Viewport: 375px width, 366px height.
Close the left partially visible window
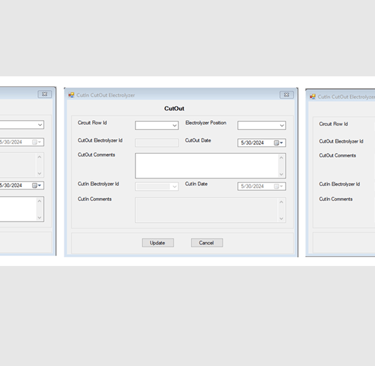(44, 94)
